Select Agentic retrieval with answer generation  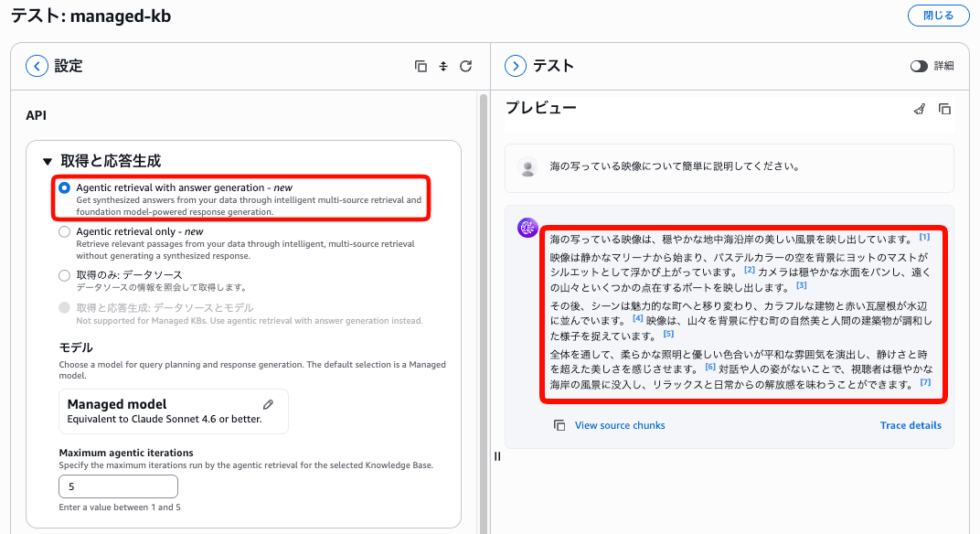[x=64, y=187]
